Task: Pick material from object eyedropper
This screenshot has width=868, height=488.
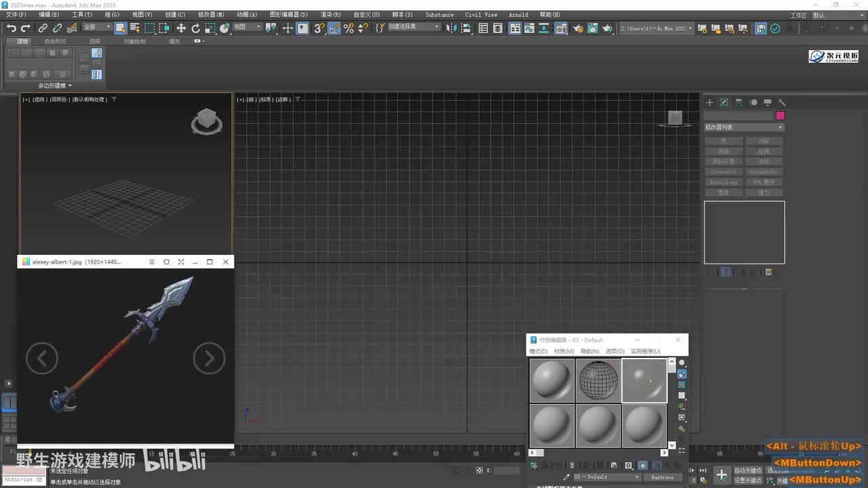Action: (566, 477)
